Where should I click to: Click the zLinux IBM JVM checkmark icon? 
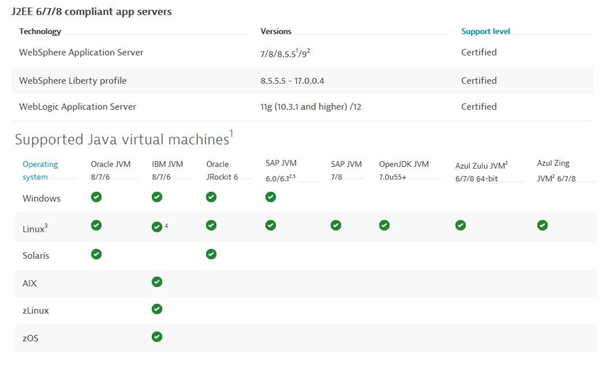157,309
